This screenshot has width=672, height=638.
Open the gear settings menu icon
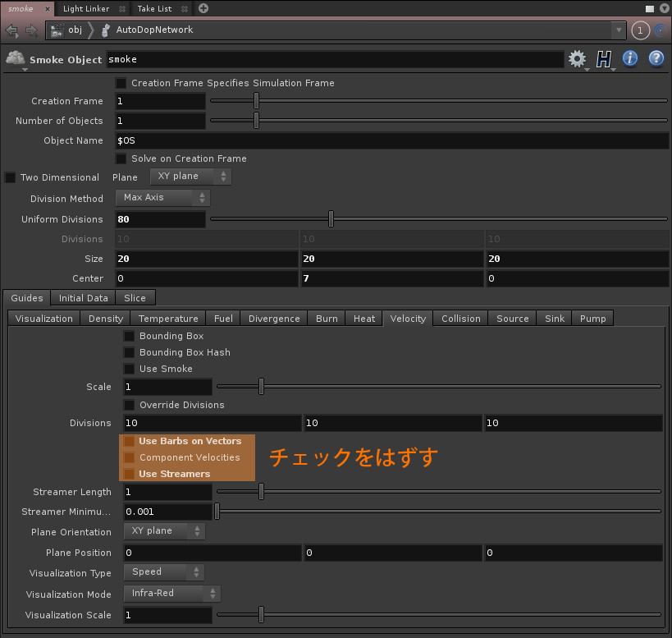[577, 59]
